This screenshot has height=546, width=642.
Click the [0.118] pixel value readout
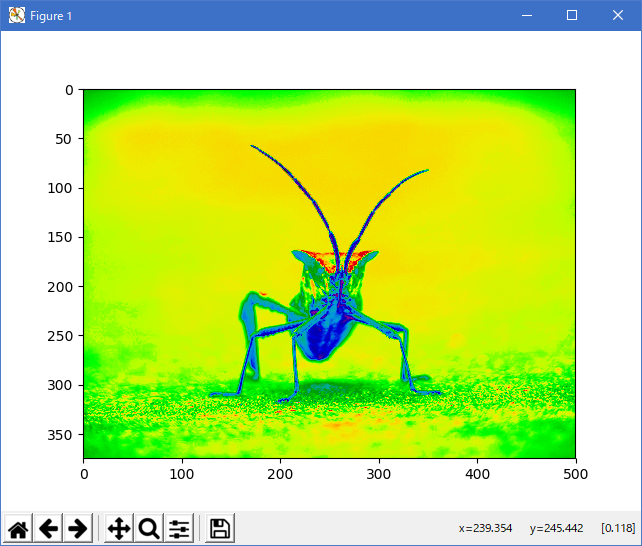click(618, 528)
